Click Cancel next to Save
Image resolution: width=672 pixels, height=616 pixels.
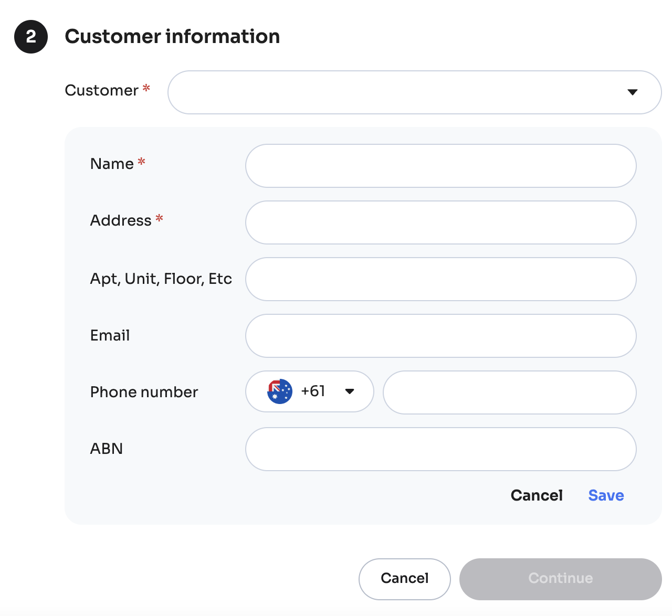[536, 495]
